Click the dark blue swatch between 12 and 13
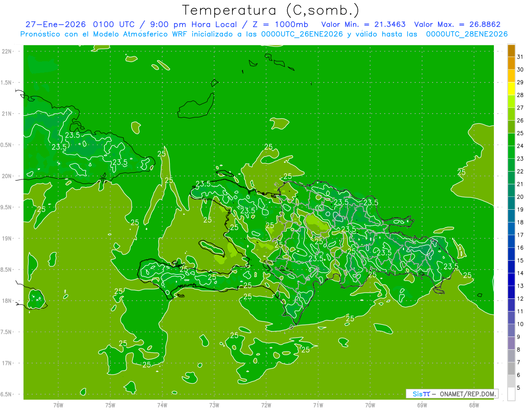The height and width of the screenshot is (411, 532). tap(511, 292)
